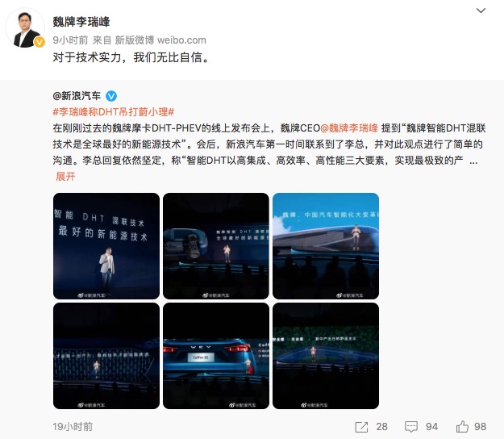
Task: Expand full post text with 展开
Action: [x=65, y=176]
